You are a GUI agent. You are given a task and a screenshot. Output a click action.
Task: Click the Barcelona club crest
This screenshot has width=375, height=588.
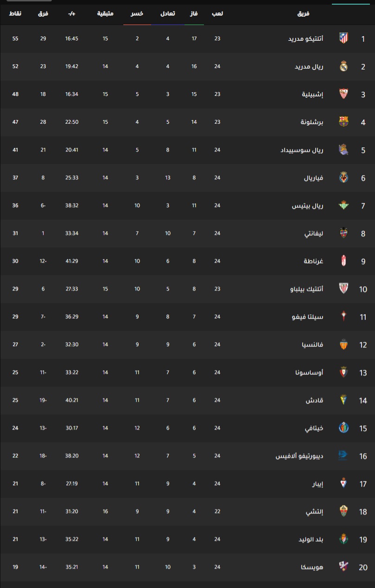(343, 122)
